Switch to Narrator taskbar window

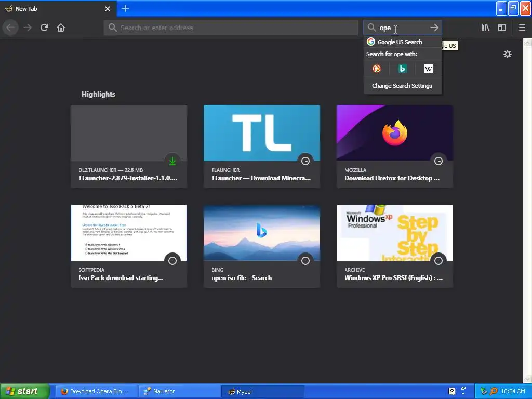[x=179, y=391]
